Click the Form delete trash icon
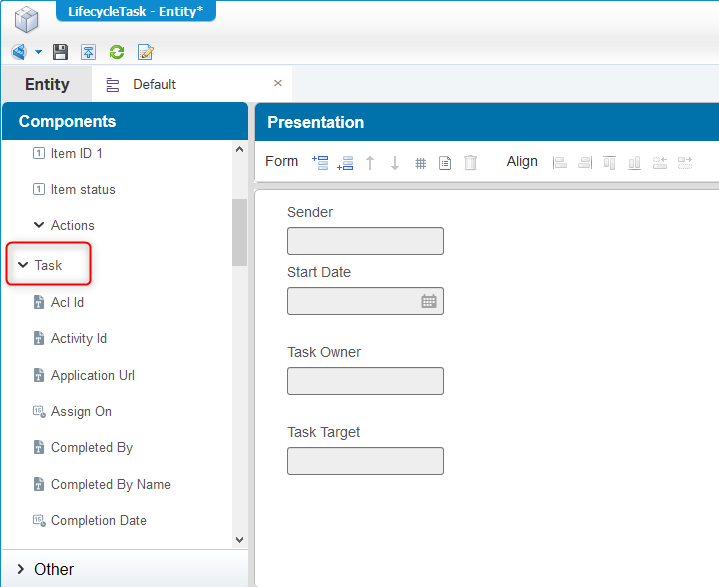719x587 pixels. [x=470, y=163]
